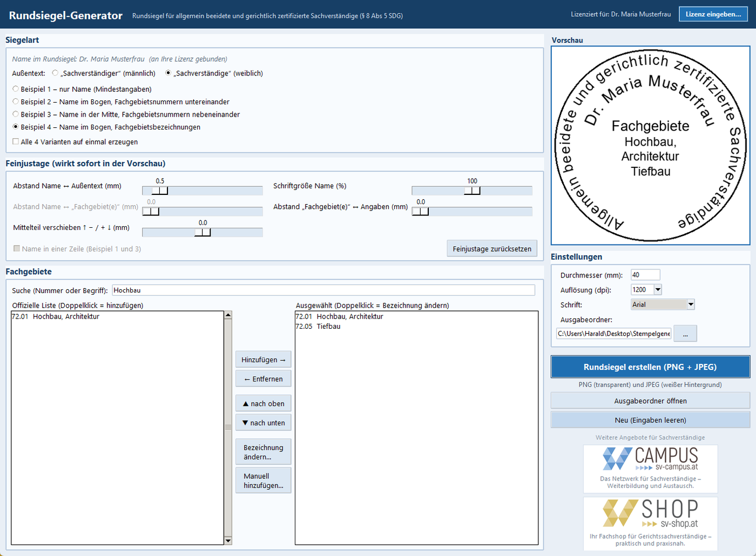The image size is (756, 556).
Task: Open the sv-shop.at SHOP banner
Action: tap(650, 524)
